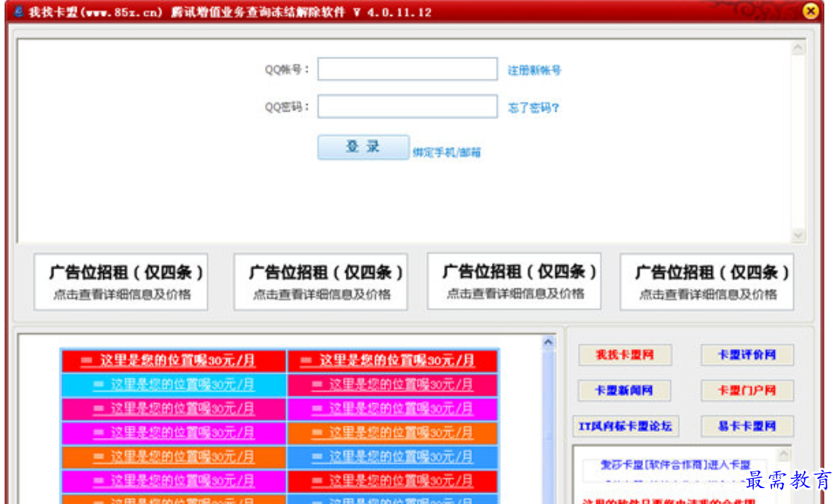Click the app icon in the title bar
This screenshot has width=838, height=504.
click(19, 11)
